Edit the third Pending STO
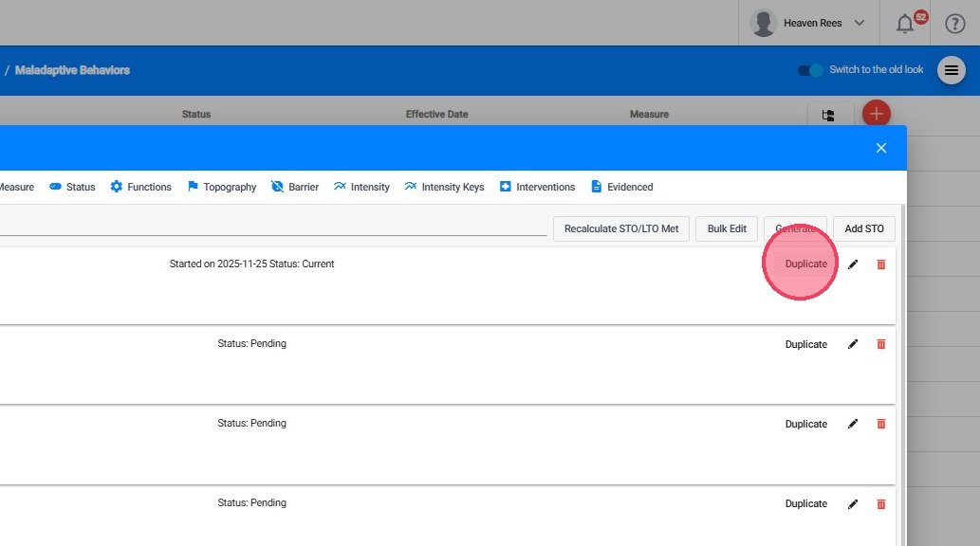This screenshot has height=546, width=980. (853, 504)
